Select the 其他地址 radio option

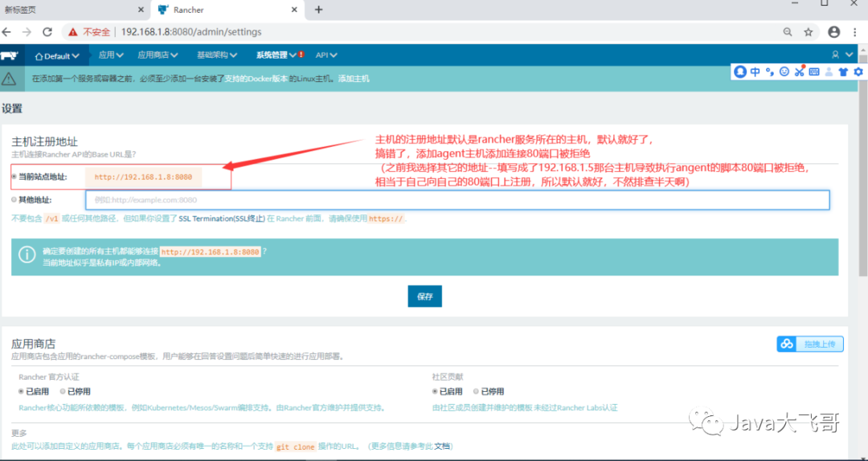click(14, 199)
